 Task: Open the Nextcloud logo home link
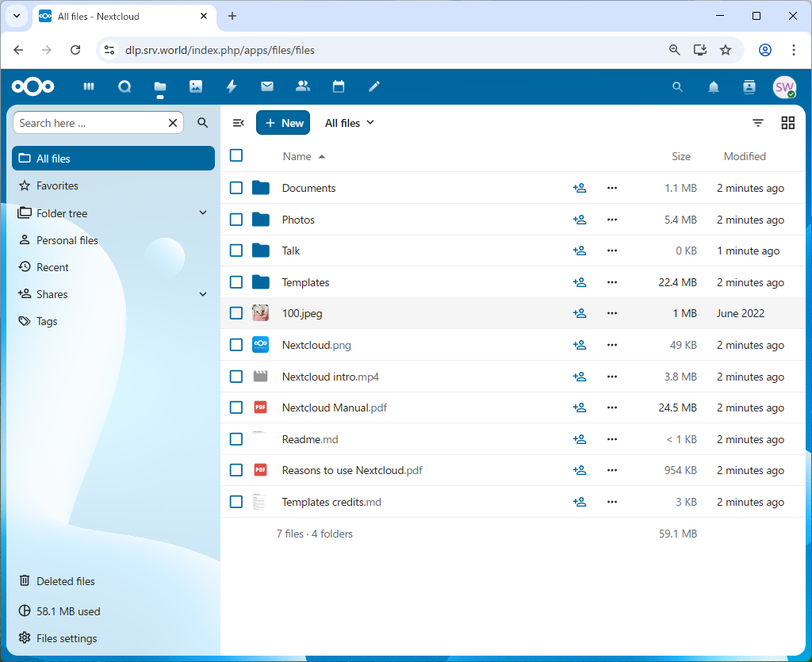coord(33,86)
